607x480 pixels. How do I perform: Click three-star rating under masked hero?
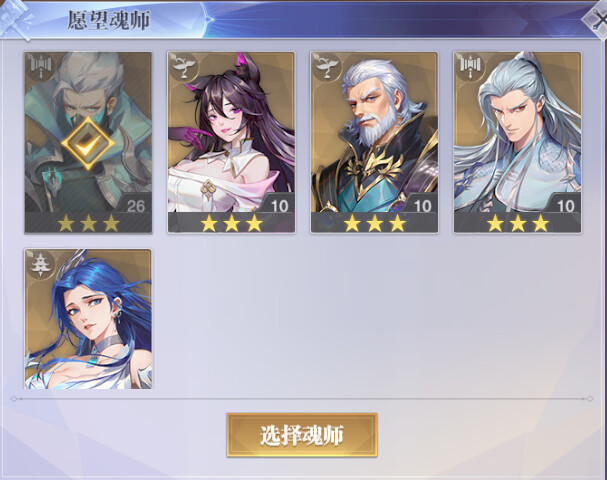point(88,223)
